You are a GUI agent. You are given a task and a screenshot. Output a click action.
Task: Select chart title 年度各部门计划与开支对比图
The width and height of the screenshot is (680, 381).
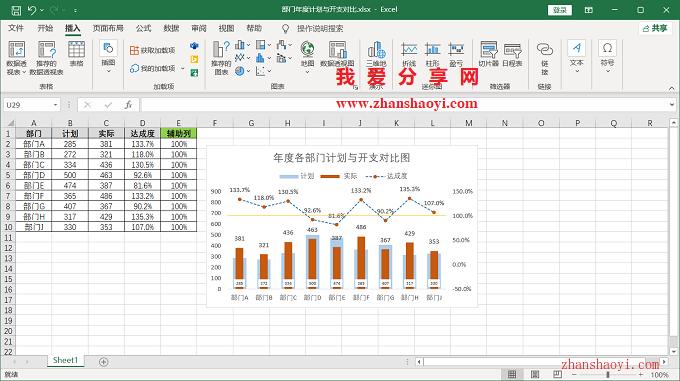(342, 158)
